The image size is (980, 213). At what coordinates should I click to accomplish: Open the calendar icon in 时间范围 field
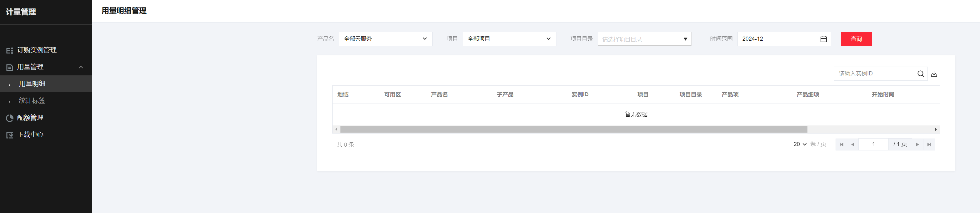click(x=823, y=39)
